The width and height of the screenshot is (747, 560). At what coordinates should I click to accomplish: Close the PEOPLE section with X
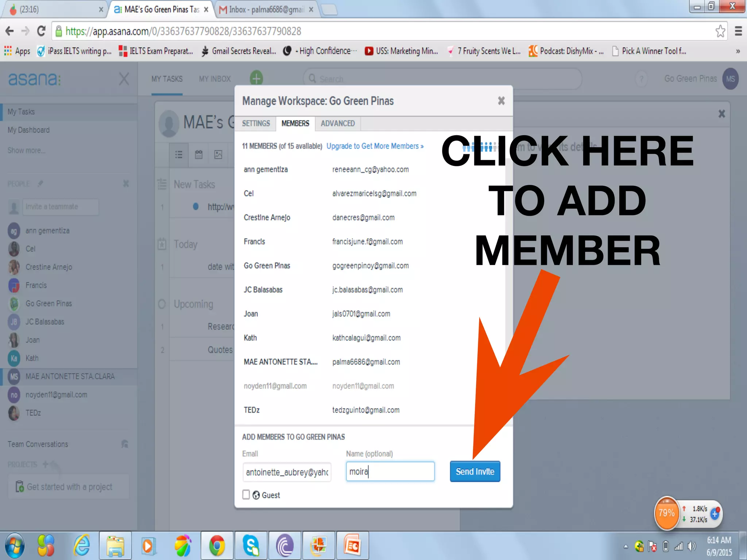click(x=126, y=183)
